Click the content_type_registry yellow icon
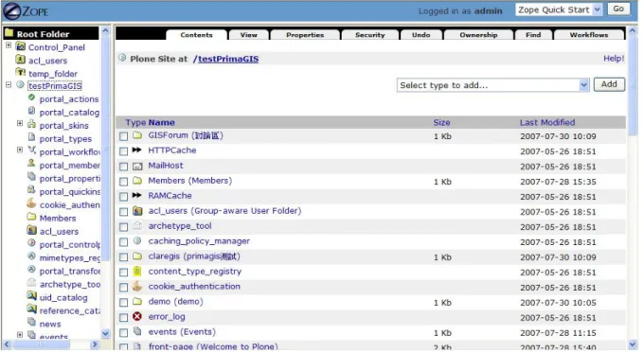This screenshot has height=353, width=644. tap(137, 271)
